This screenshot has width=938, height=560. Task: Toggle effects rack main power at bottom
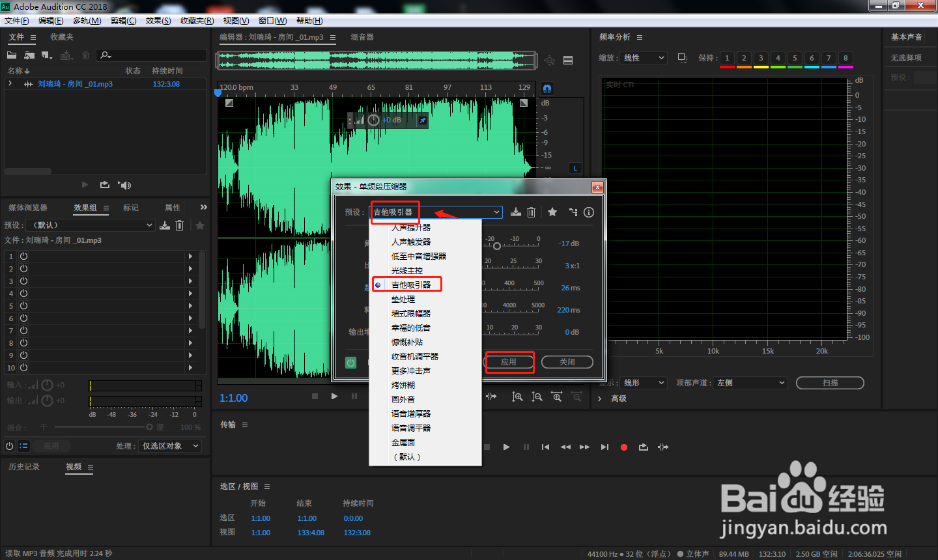9,446
